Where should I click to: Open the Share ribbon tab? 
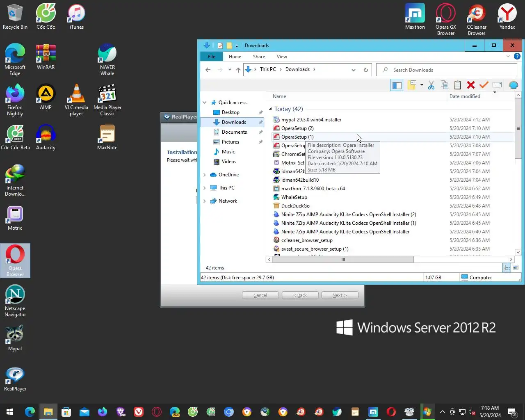[x=259, y=57]
